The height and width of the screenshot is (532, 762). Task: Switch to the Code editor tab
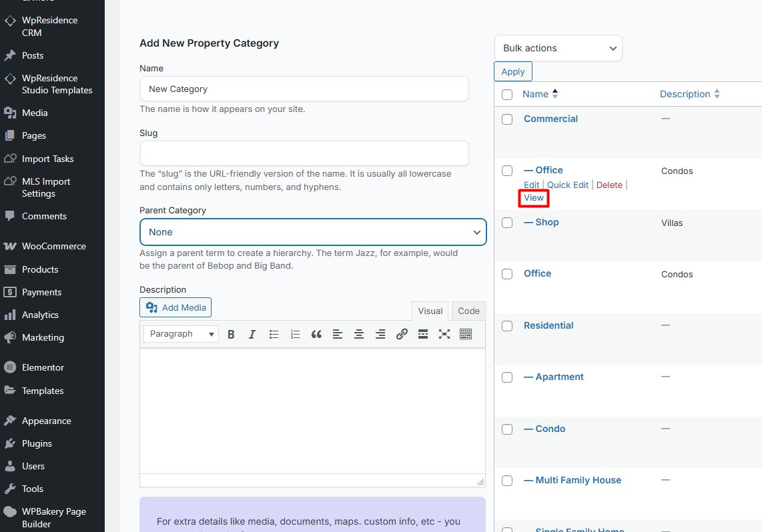point(468,311)
